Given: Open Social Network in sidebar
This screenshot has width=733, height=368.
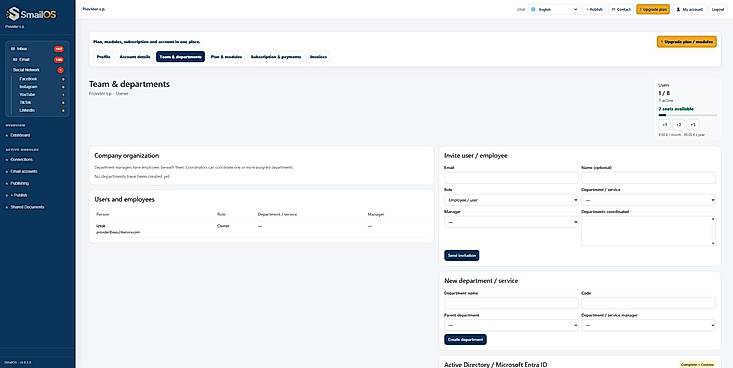Looking at the screenshot, I should click(x=38, y=70).
